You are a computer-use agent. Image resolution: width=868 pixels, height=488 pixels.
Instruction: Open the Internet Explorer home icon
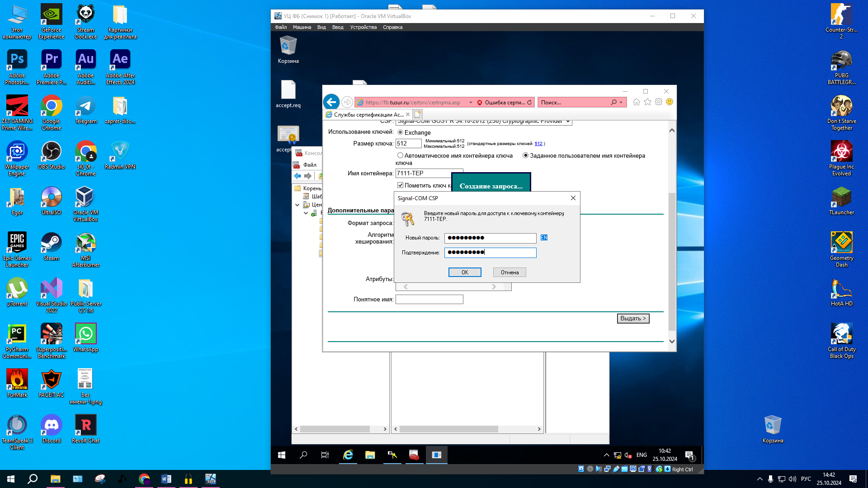coord(637,102)
